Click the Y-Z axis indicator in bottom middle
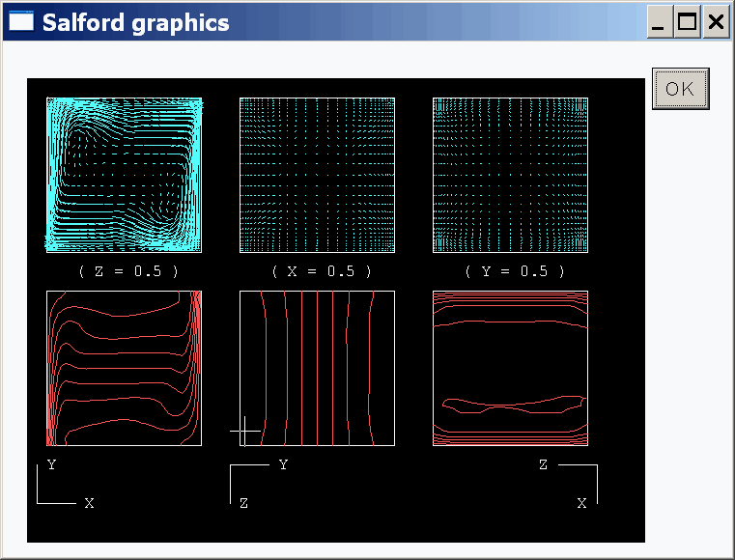735x560 pixels. click(259, 484)
